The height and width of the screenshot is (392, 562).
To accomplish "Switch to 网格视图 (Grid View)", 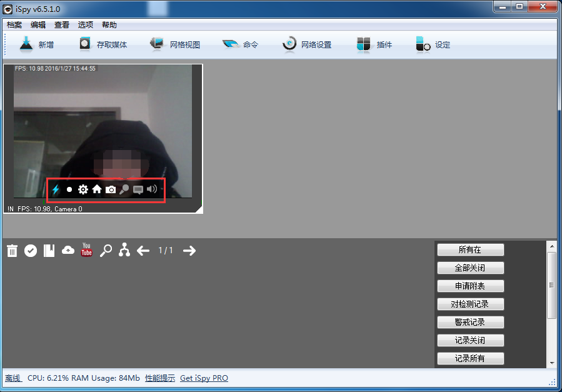I will click(x=175, y=45).
